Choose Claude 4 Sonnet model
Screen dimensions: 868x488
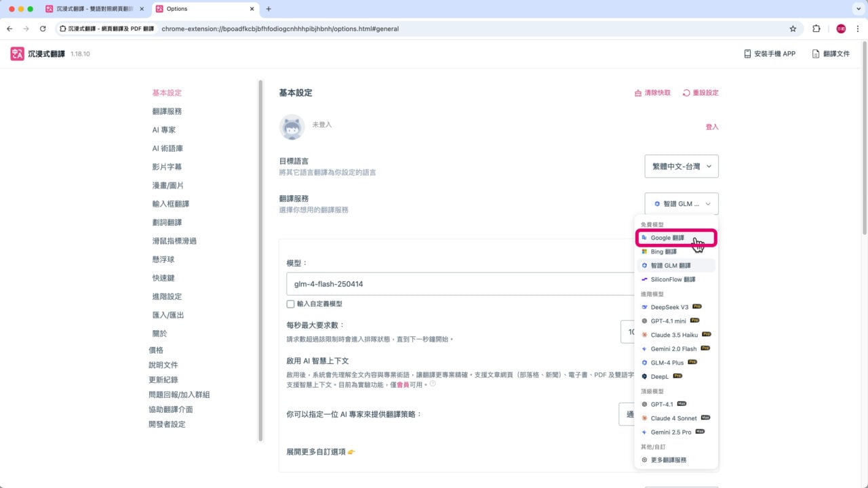click(x=677, y=418)
